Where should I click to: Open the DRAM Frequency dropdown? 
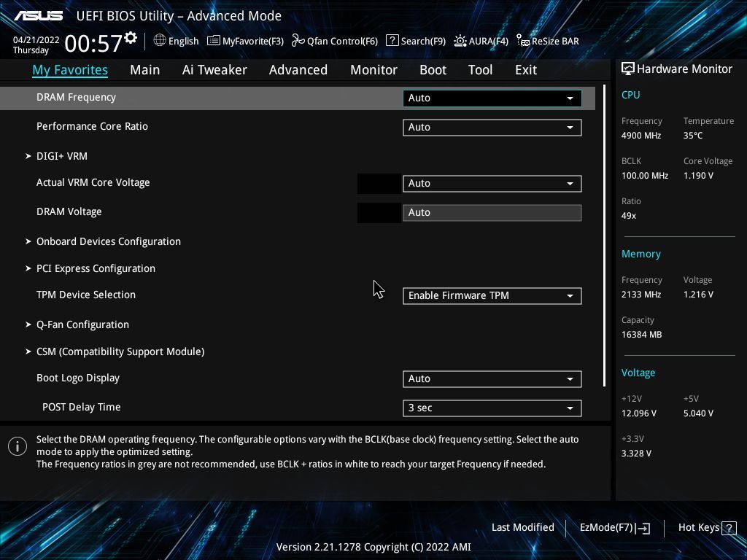pyautogui.click(x=492, y=98)
